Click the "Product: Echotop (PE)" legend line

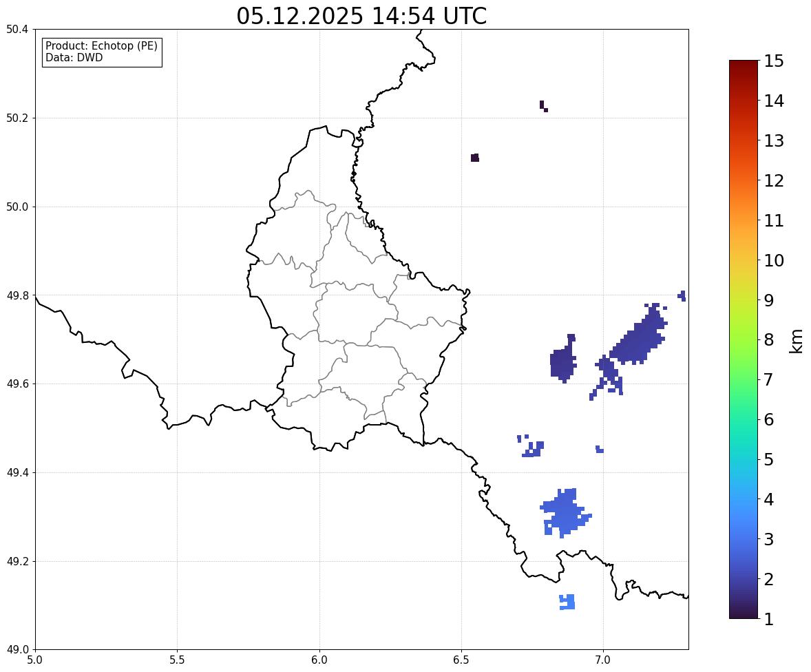pyautogui.click(x=101, y=46)
